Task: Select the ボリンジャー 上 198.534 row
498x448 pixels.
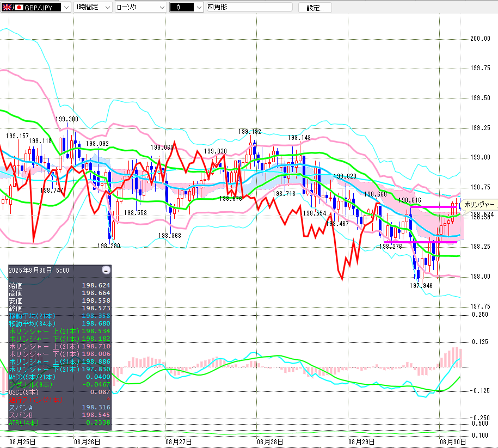Action: pyautogui.click(x=60, y=331)
